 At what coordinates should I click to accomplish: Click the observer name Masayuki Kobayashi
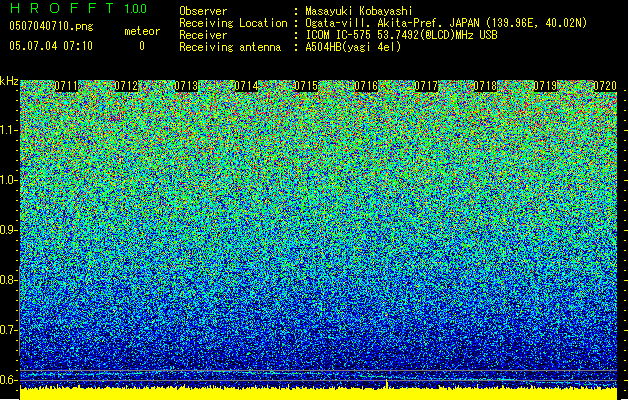pos(359,11)
